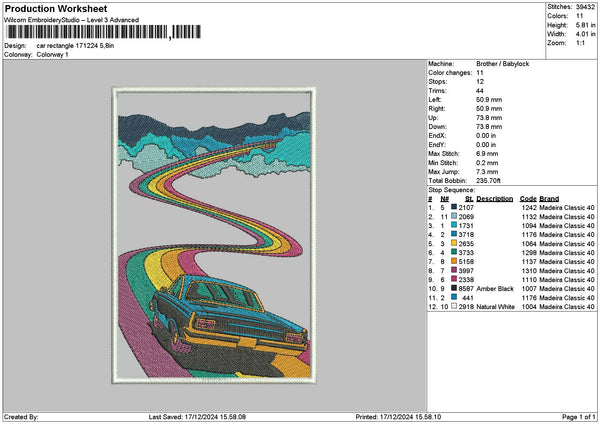Select the Up value '73.8 mm'
Image resolution: width=600 pixels, height=424 pixels.
coord(489,118)
